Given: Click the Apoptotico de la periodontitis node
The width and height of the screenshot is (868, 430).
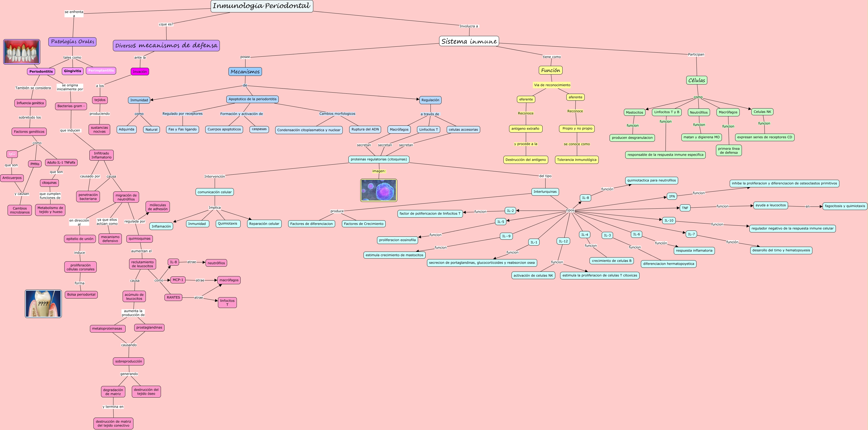Looking at the screenshot, I should [x=253, y=99].
